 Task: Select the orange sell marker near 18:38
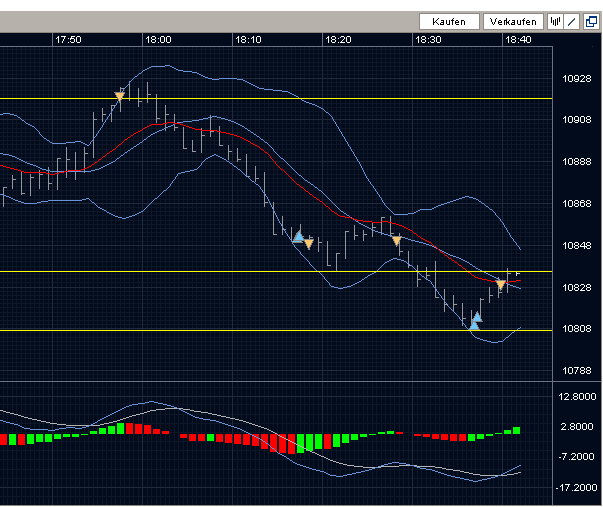pos(501,286)
